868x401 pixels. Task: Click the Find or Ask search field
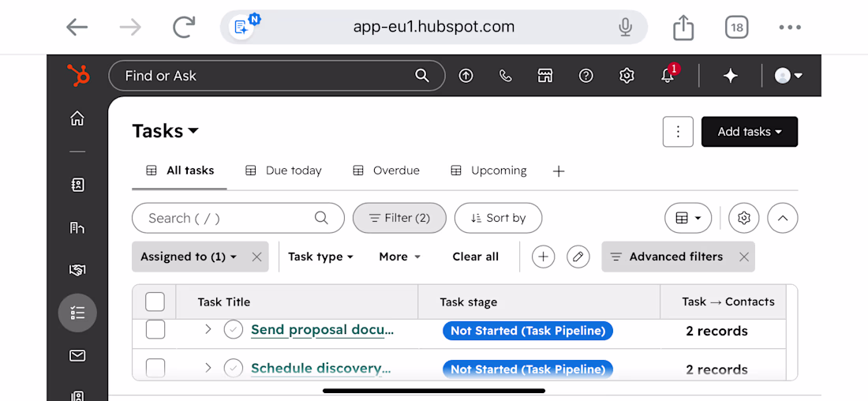tap(277, 75)
